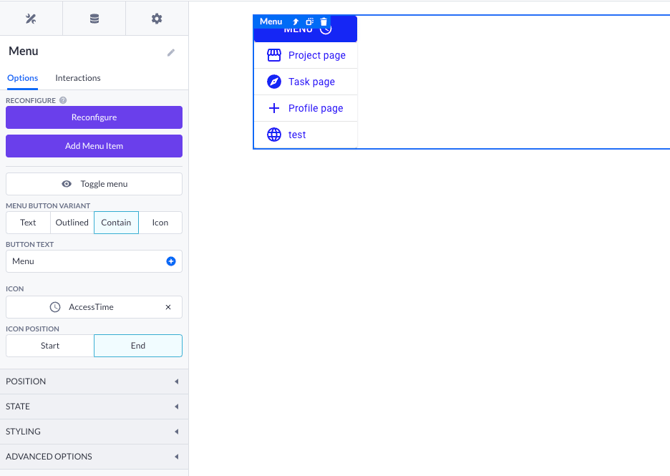Click the blue plus icon in Button Text
670x476 pixels.
pyautogui.click(x=171, y=261)
